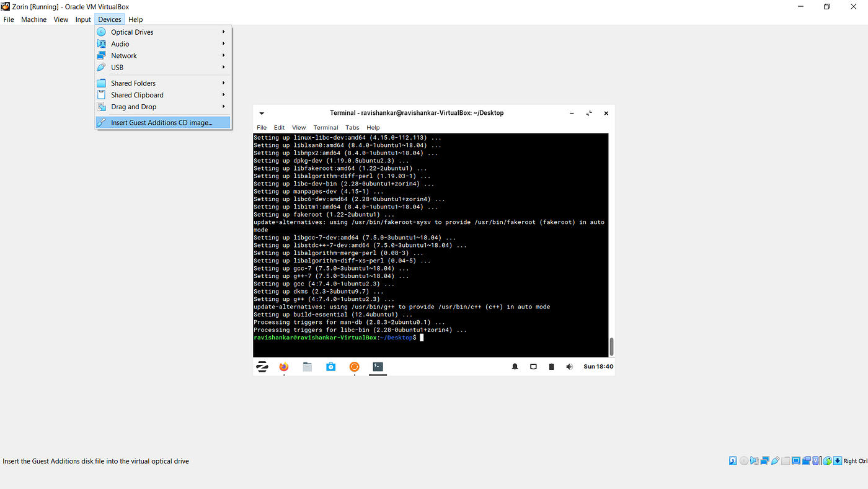The width and height of the screenshot is (868, 489).
Task: Expand the Optical Drives submenu arrow
Action: tap(224, 32)
